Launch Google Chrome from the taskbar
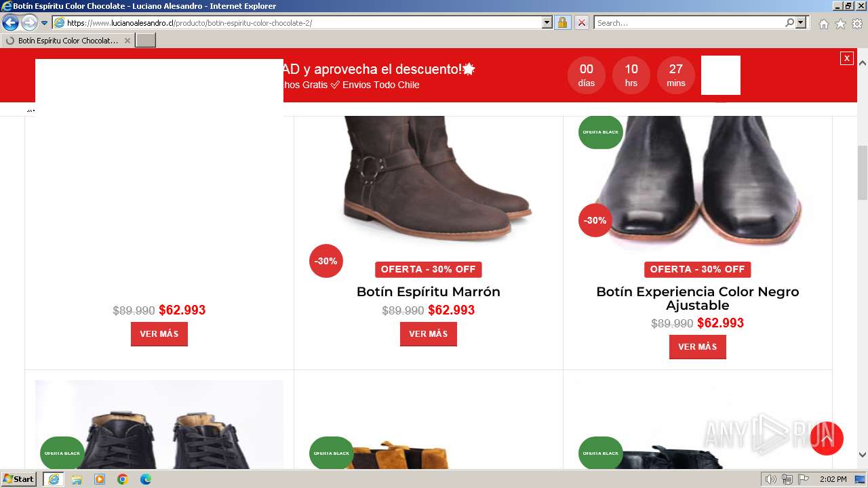Screen dimensions: 868x488 [x=123, y=479]
